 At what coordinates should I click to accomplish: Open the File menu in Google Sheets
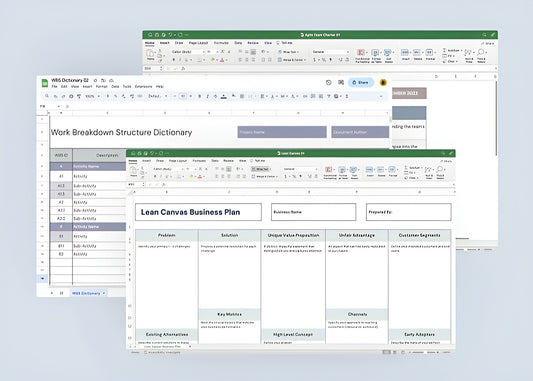54,87
